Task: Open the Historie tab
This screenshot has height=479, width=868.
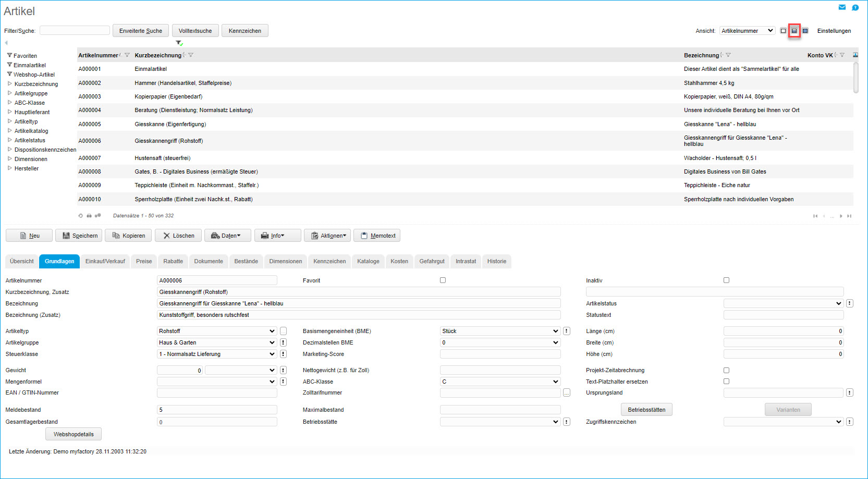Action: click(496, 261)
